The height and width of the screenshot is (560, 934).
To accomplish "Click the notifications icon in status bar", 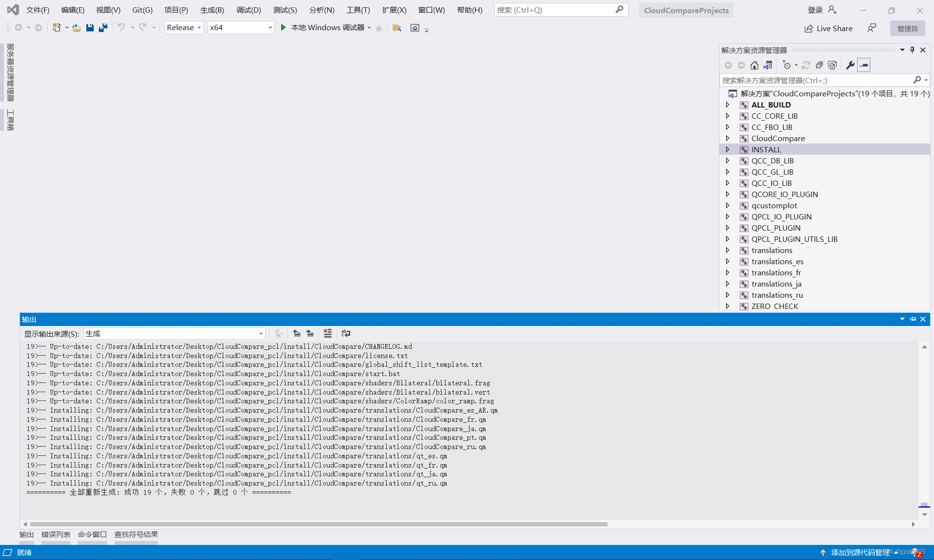I will (917, 552).
